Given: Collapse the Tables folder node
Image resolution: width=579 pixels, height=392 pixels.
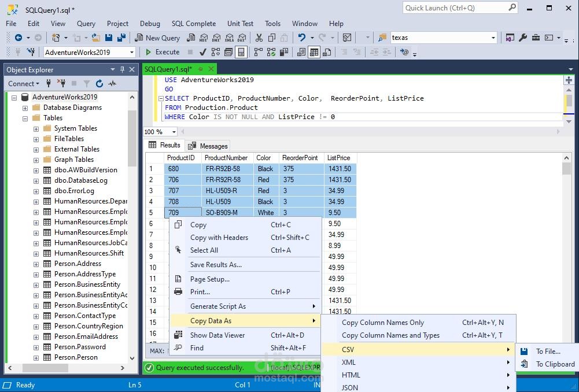Looking at the screenshot, I should click(x=25, y=119).
